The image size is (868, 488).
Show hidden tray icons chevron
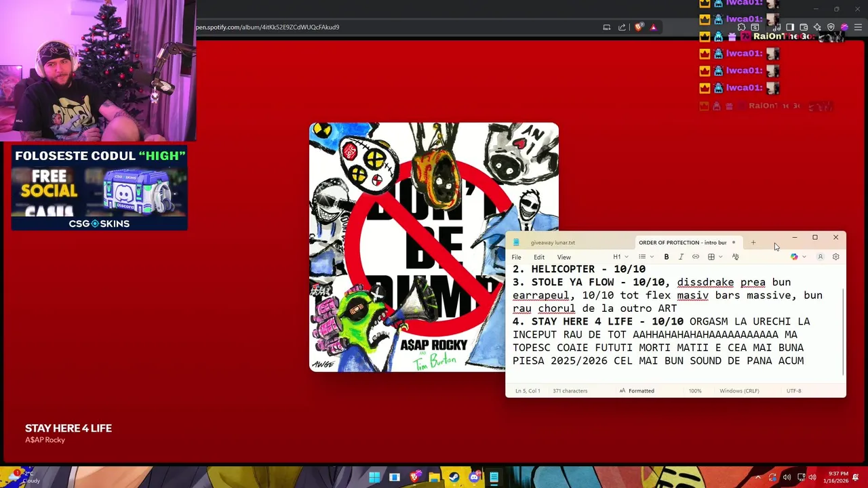coord(758,477)
